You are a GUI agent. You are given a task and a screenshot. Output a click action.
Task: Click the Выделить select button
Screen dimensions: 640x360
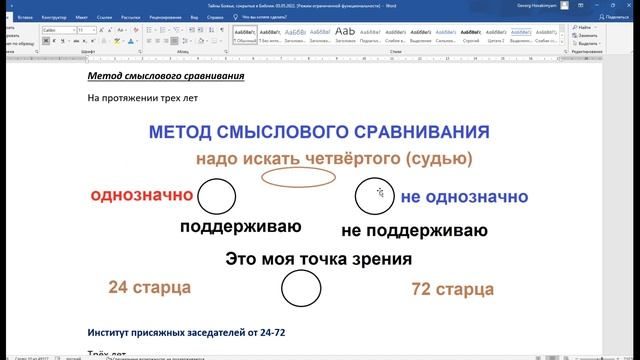pyautogui.click(x=586, y=43)
